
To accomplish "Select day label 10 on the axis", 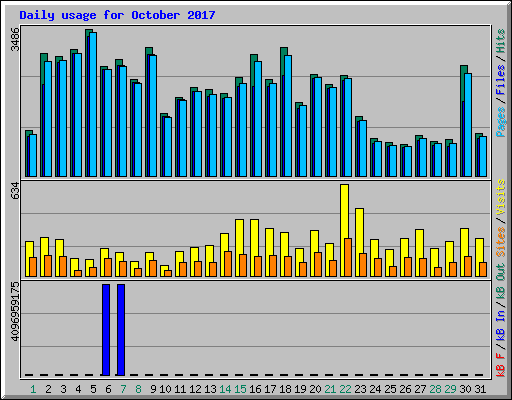I will tap(165, 389).
